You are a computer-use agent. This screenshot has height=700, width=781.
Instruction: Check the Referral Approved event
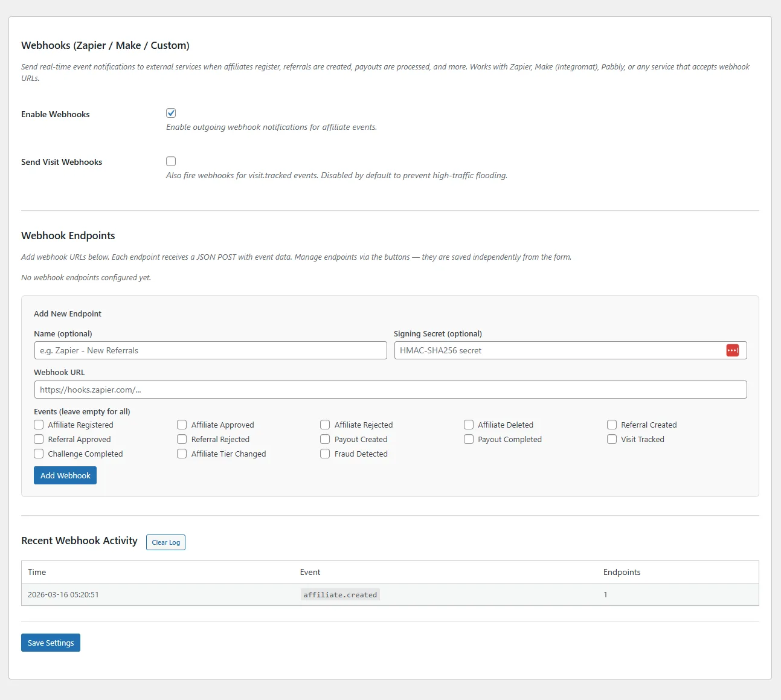tap(39, 439)
